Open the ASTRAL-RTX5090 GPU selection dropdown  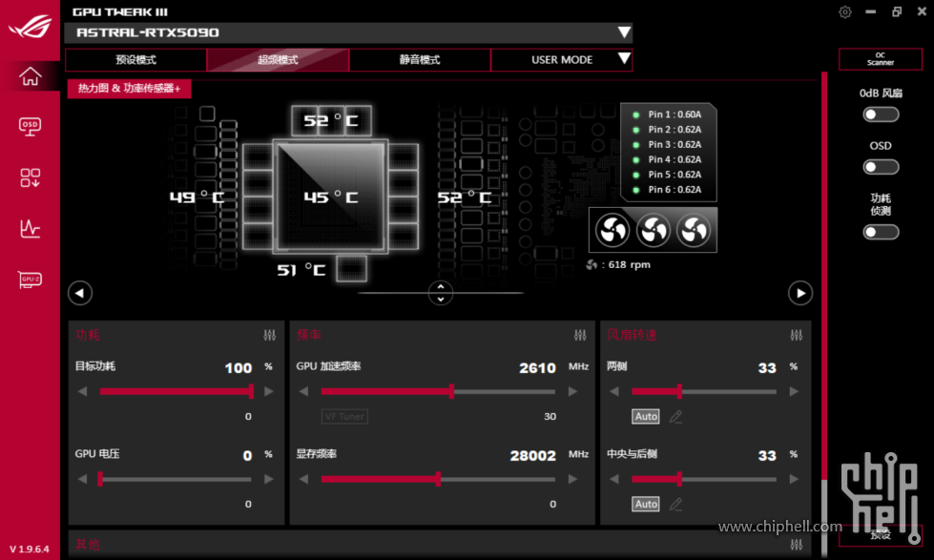(x=348, y=32)
